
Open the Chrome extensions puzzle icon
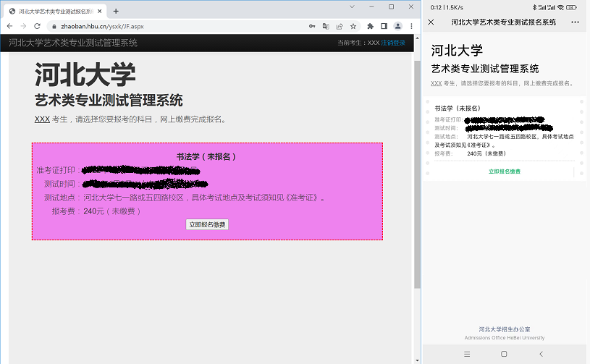(x=370, y=26)
